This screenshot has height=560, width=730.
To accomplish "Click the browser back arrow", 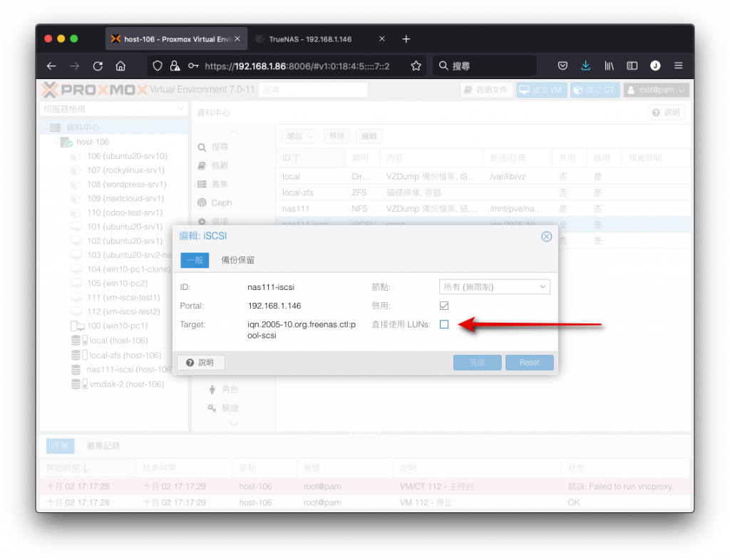I will (51, 66).
